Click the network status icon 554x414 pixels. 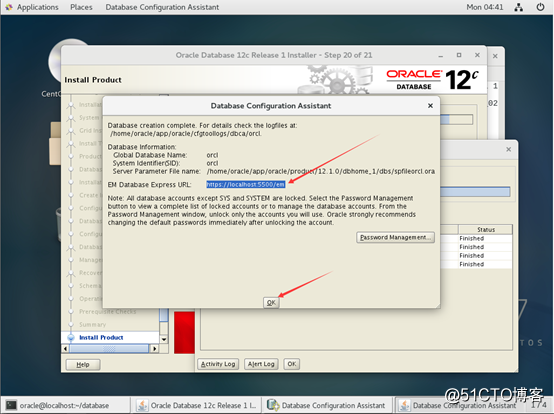[519, 7]
